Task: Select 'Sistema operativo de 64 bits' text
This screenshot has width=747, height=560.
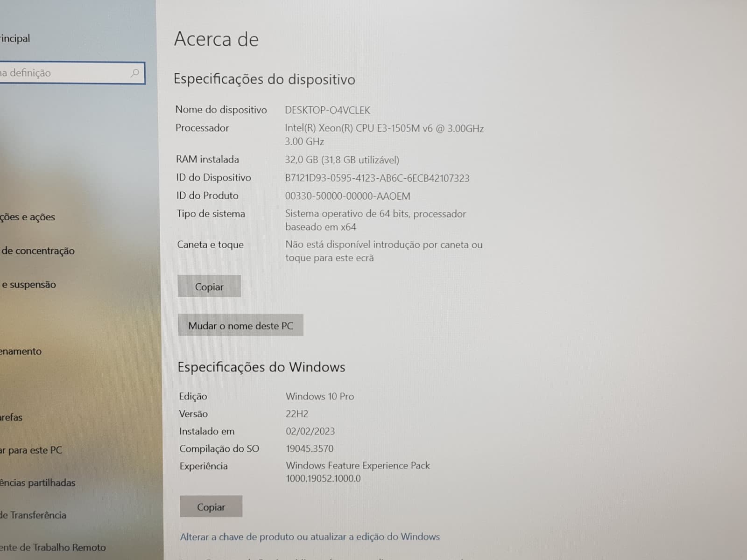Action: pyautogui.click(x=348, y=214)
